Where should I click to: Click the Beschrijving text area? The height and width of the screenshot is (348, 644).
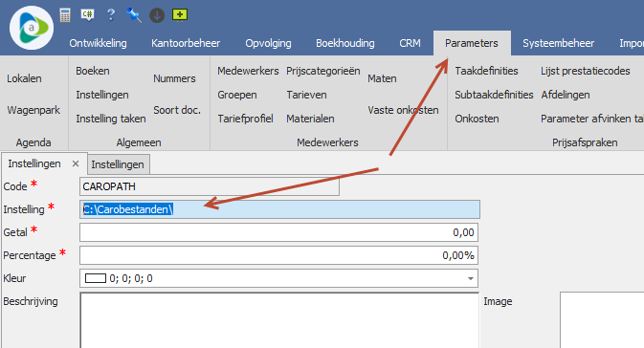pos(279,320)
